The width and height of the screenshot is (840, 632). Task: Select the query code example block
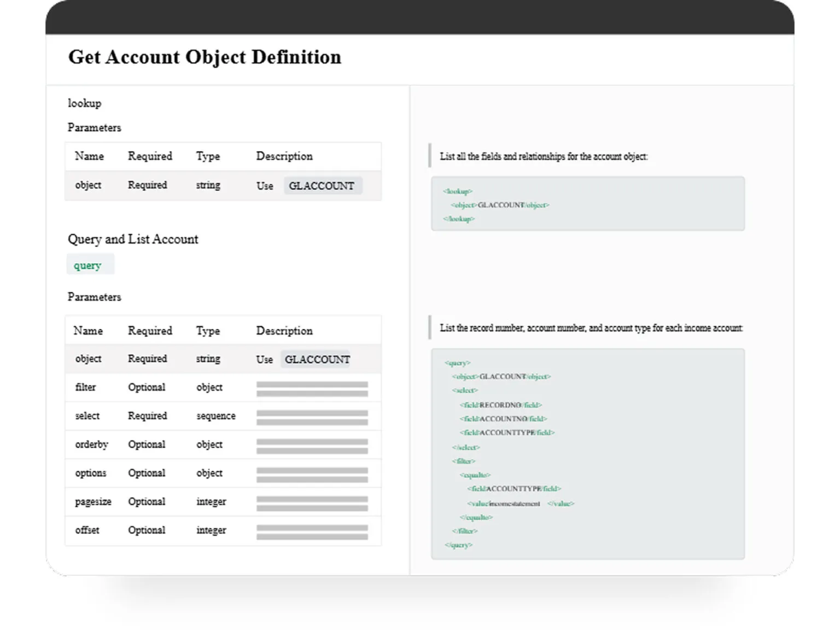(x=588, y=453)
